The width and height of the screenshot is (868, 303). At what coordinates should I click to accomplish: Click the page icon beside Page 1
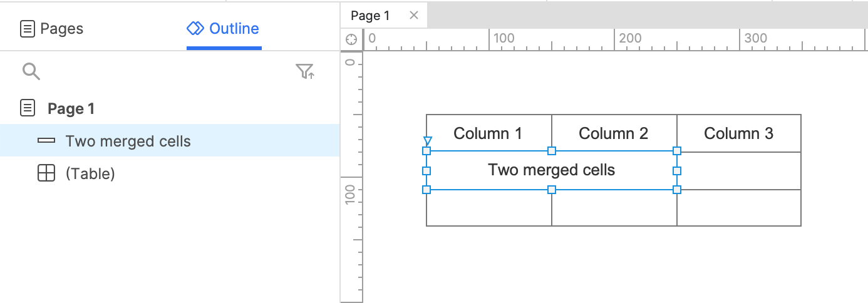point(28,108)
